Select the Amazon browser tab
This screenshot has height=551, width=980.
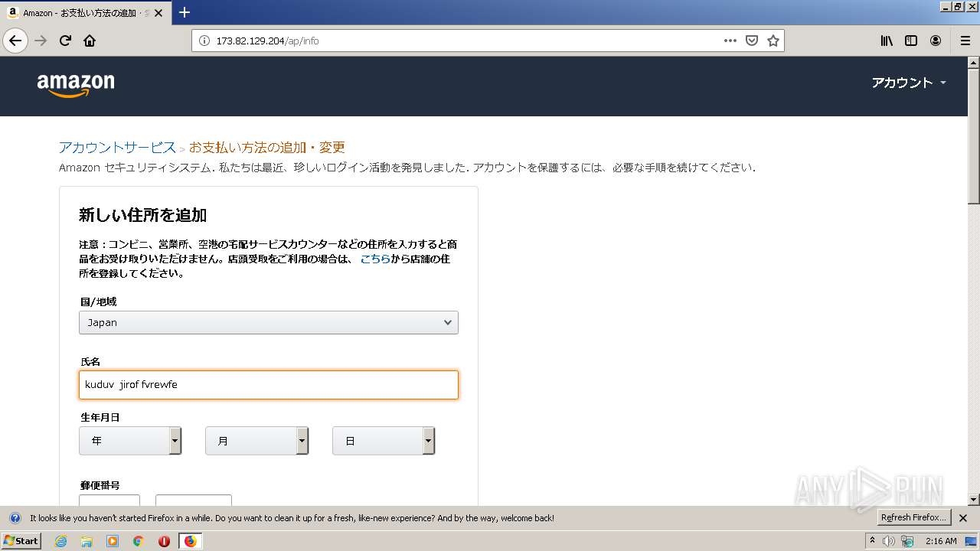coord(86,13)
